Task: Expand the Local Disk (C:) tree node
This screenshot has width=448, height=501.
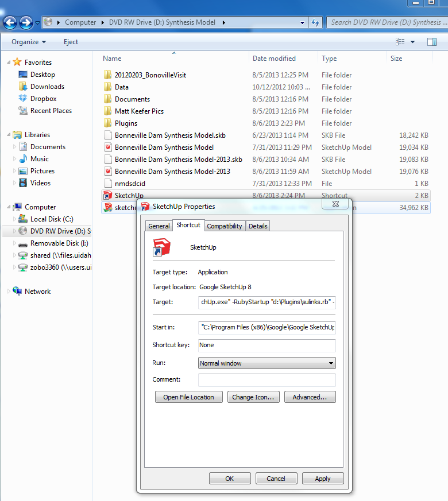Action: [15, 219]
